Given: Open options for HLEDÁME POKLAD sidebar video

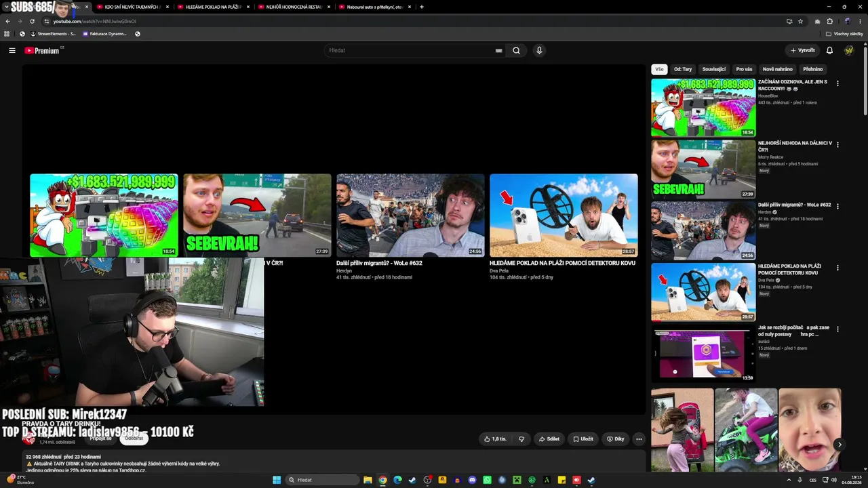Looking at the screenshot, I should 837,268.
